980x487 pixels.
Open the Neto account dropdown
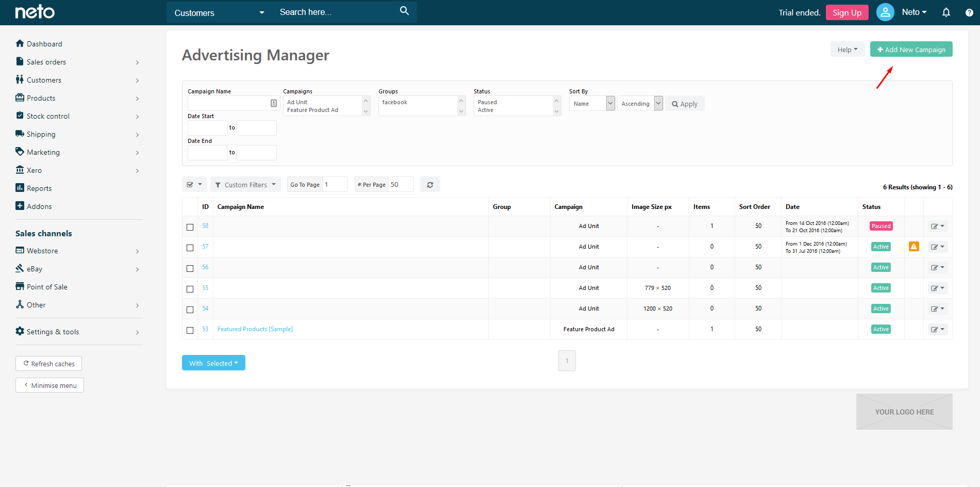click(x=914, y=12)
